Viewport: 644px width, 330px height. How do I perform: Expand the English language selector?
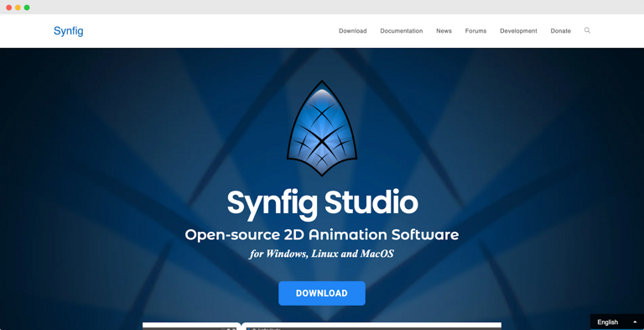coord(617,322)
